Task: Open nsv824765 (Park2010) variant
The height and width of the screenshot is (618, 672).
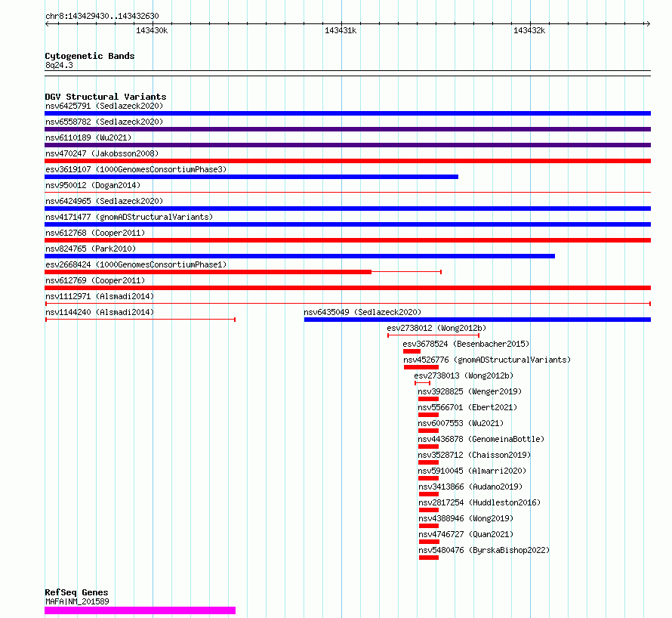Action: 91,249
